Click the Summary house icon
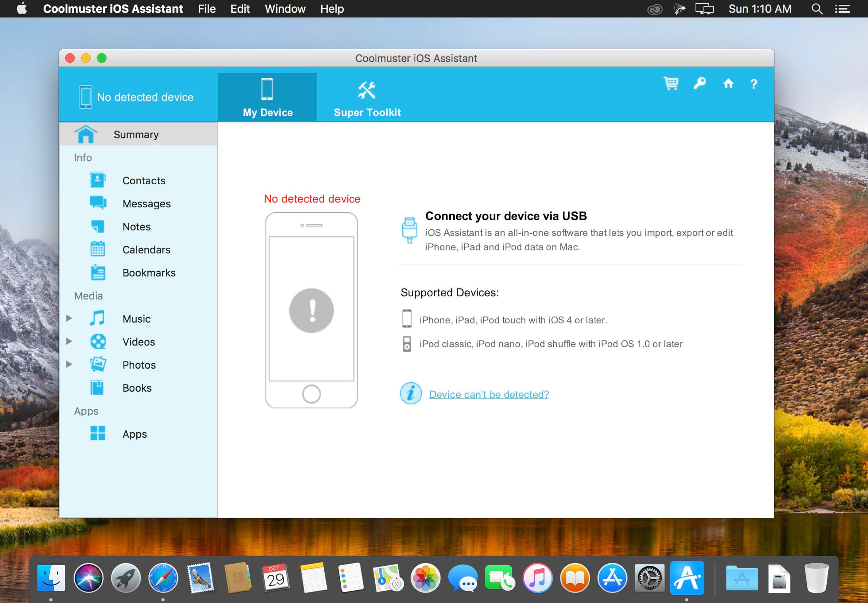Image resolution: width=868 pixels, height=603 pixels. [85, 134]
